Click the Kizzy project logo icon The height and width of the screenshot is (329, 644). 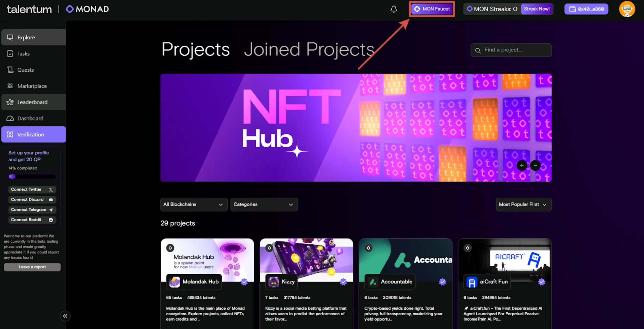(273, 282)
